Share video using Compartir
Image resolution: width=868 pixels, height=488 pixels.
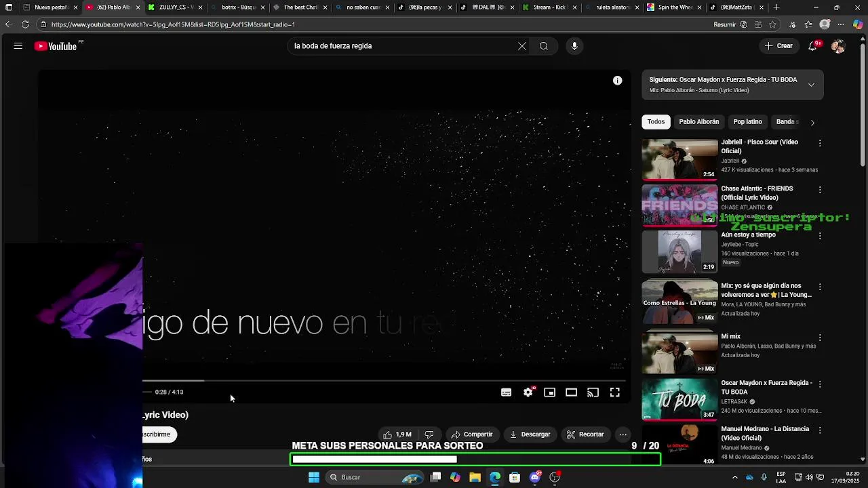click(472, 434)
